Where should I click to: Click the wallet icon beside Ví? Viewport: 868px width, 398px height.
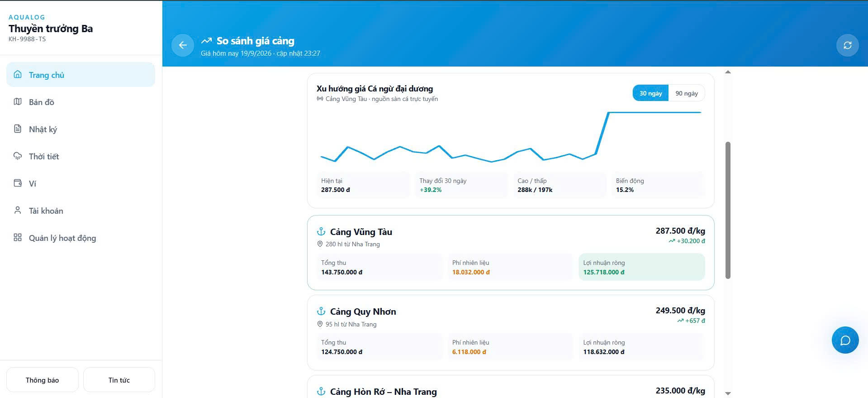pos(18,183)
